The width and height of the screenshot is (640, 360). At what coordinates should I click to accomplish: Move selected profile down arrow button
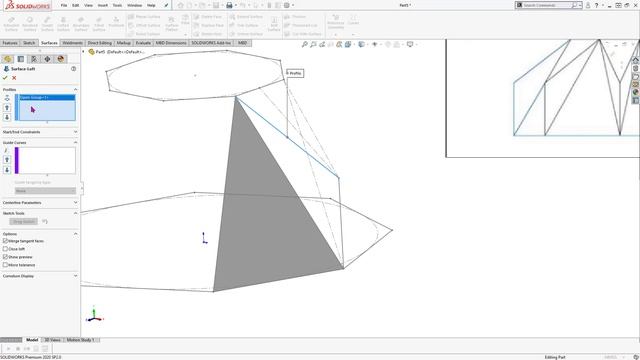point(7,117)
